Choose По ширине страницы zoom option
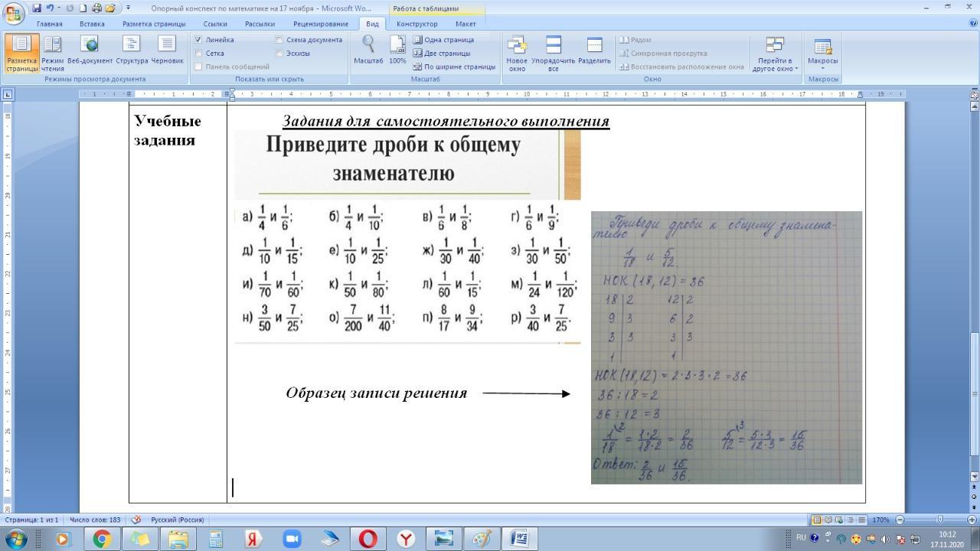Image resolution: width=980 pixels, height=551 pixels. (454, 67)
